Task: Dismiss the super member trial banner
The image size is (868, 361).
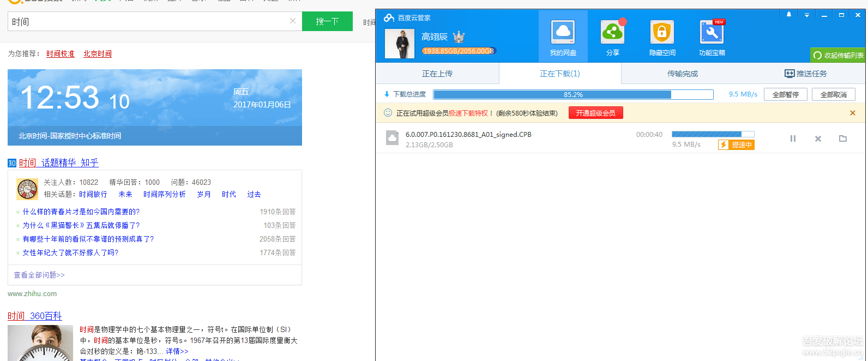Action: [x=853, y=113]
